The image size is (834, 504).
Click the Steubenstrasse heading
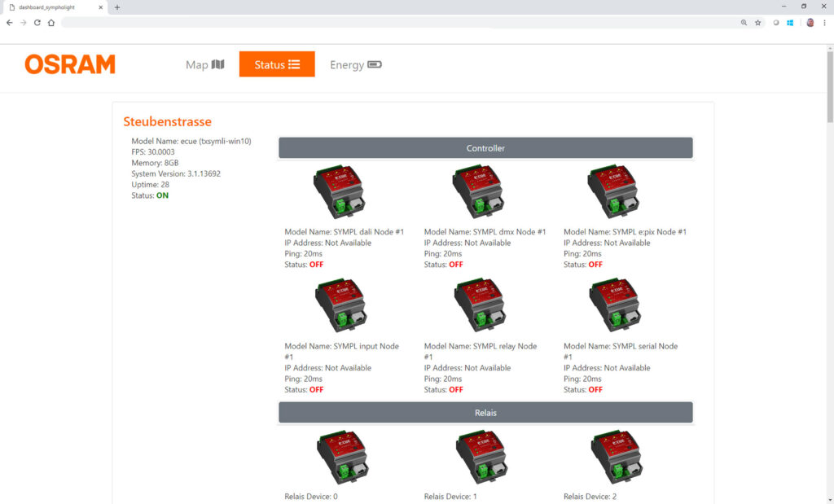point(168,122)
